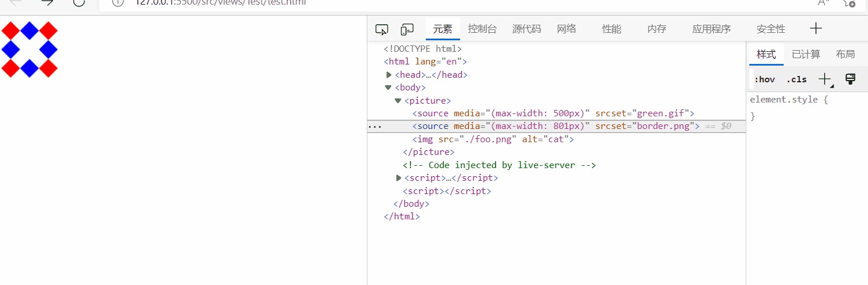Select source with srcset green.gif

pos(553,113)
